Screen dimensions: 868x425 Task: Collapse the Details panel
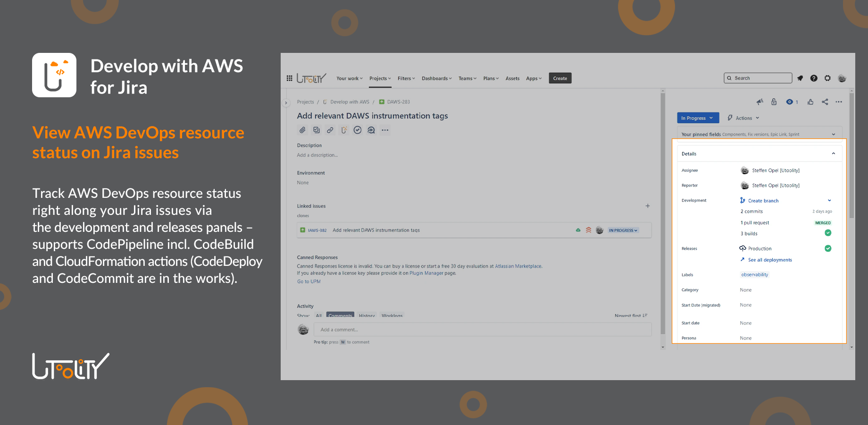click(833, 153)
